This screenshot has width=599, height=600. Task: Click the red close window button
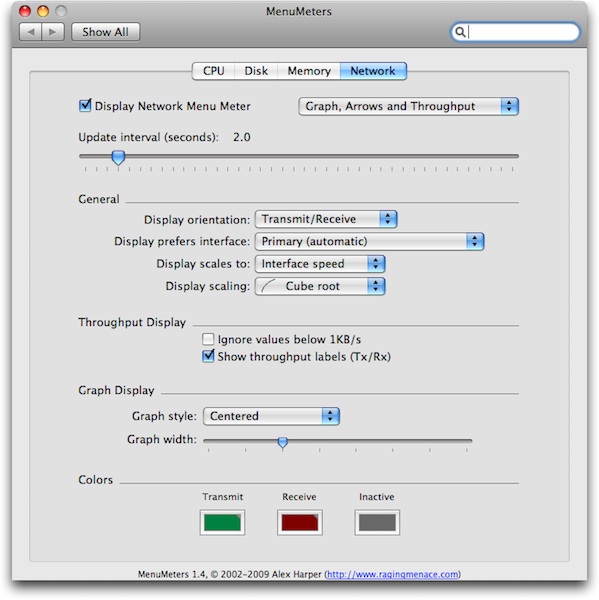click(x=25, y=11)
